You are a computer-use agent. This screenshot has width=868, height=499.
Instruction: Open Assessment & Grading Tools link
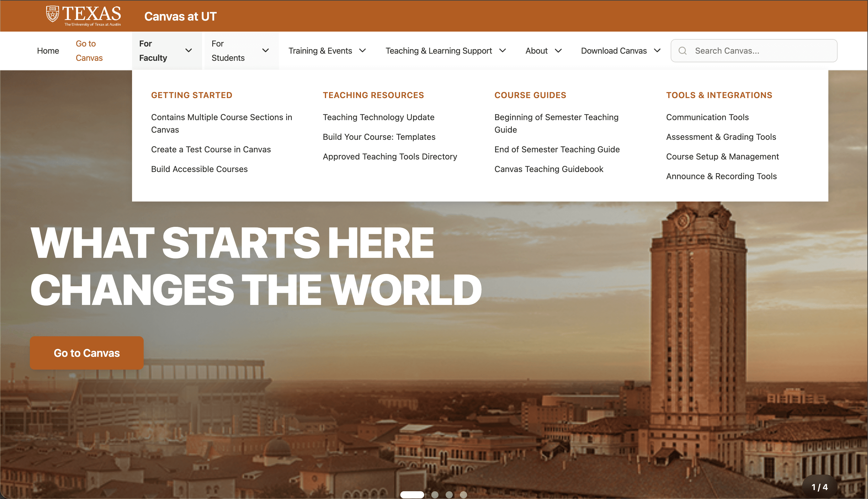point(721,137)
